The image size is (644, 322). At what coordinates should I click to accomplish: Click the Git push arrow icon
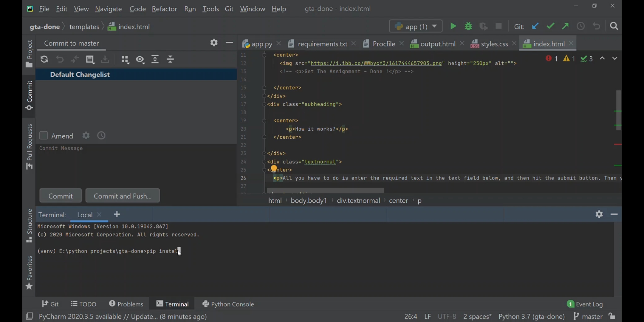566,26
